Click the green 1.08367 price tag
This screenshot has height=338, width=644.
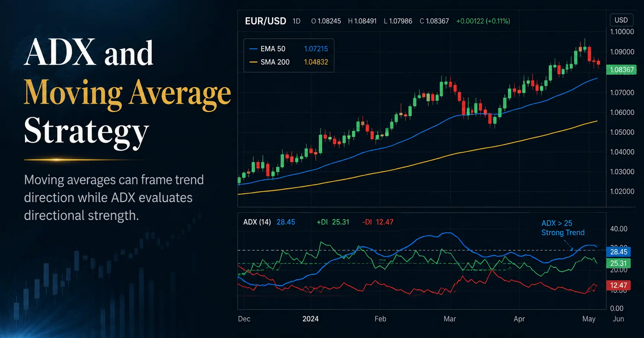[621, 70]
